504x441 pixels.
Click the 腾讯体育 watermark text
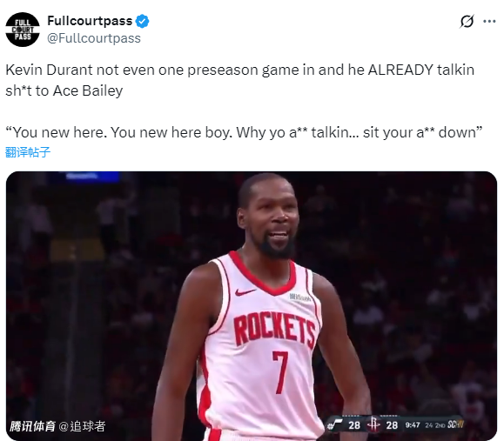32,426
